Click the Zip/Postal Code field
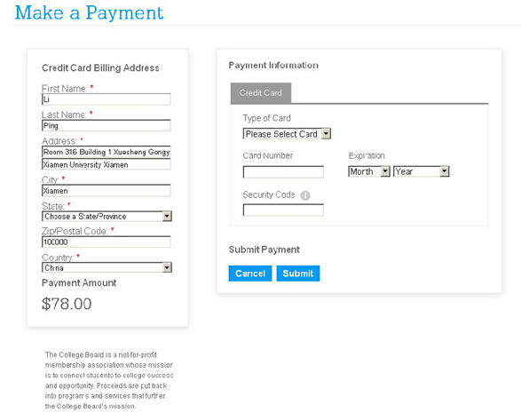The height and width of the screenshot is (420, 521). 107,242
